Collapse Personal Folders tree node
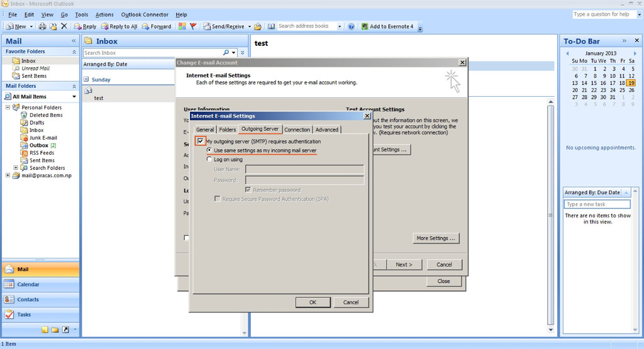The width and height of the screenshot is (644, 349). click(x=8, y=107)
